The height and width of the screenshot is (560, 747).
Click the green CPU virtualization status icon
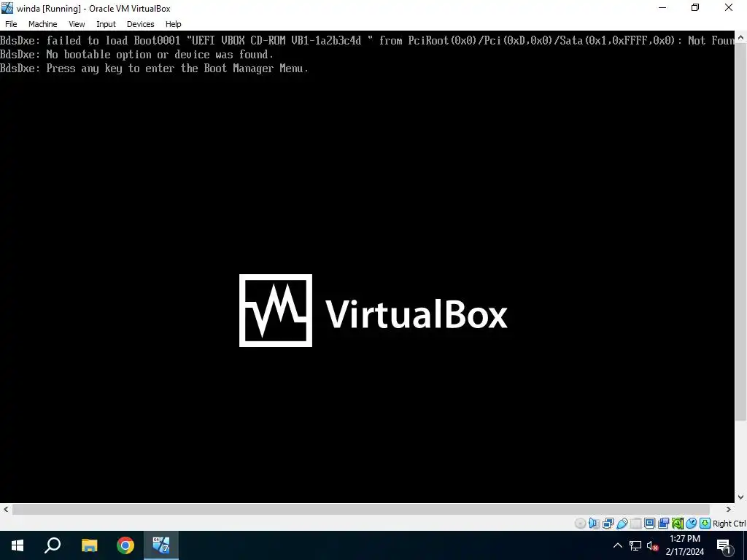point(677,524)
